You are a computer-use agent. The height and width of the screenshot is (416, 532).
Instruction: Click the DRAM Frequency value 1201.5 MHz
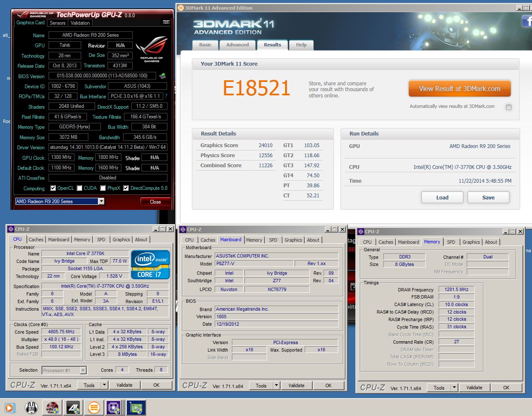tap(456, 289)
